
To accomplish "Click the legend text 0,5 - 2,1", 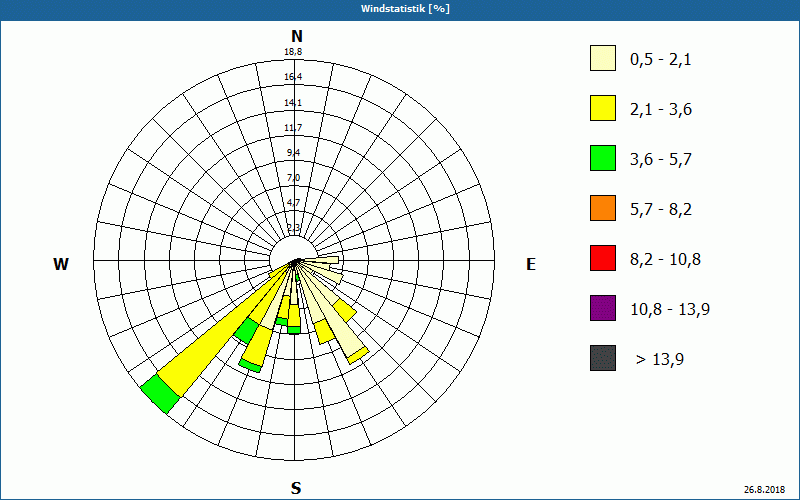I will (x=661, y=60).
